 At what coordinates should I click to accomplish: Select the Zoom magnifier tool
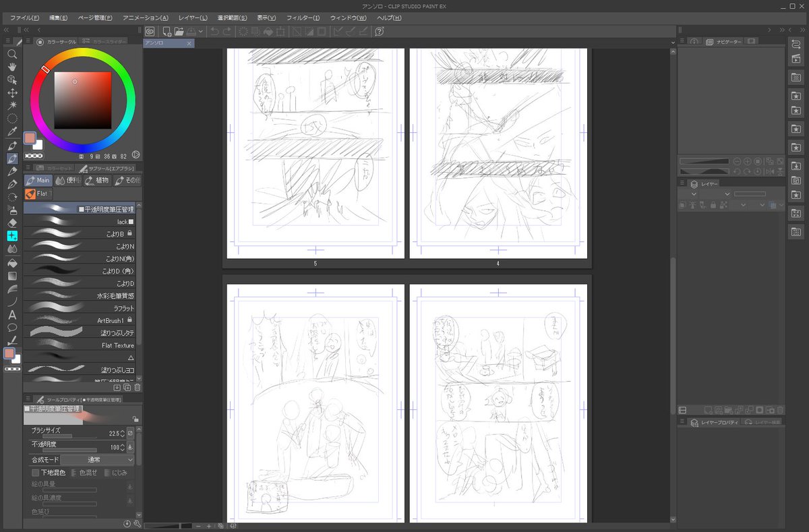coord(12,53)
